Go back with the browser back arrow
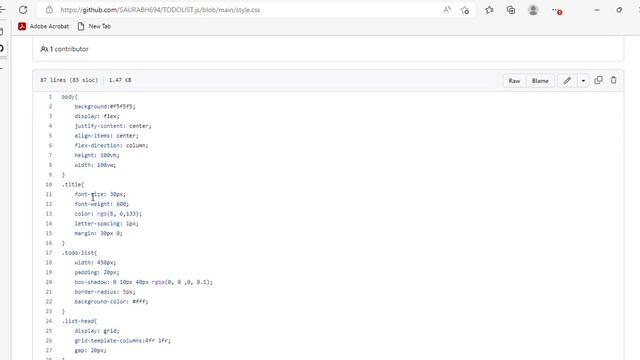 [2, 9]
